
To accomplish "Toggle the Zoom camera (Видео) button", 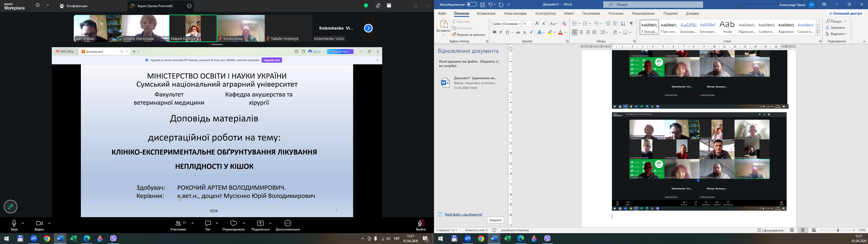I will coord(39,224).
